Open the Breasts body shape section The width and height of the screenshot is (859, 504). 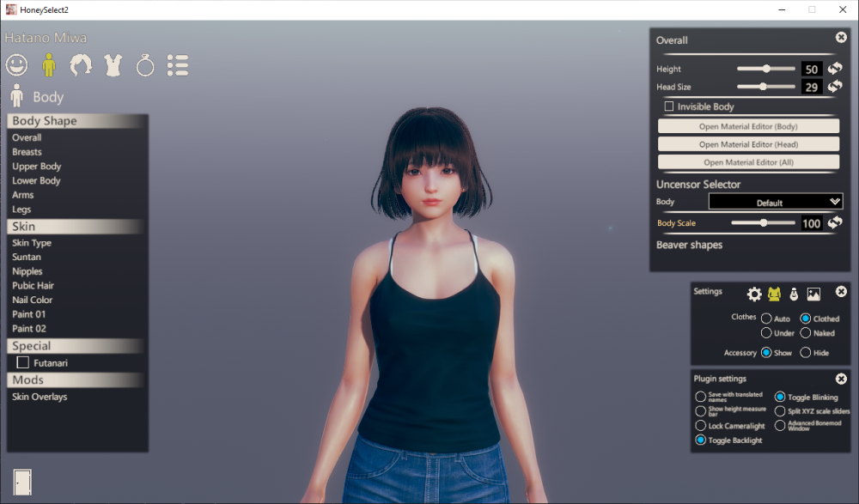coord(27,152)
